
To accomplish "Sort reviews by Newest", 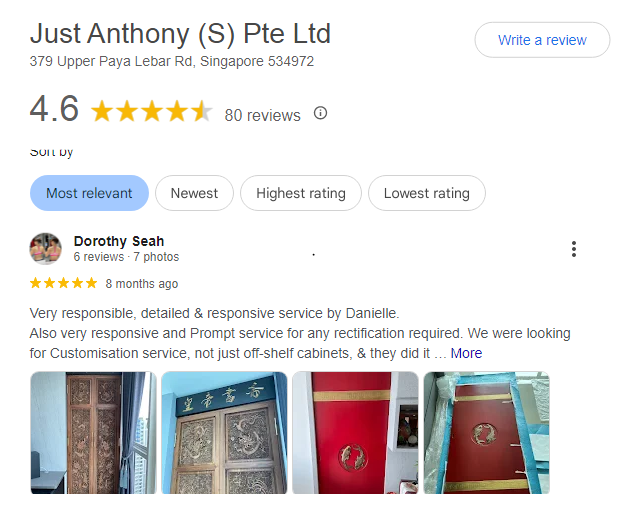I will (194, 193).
